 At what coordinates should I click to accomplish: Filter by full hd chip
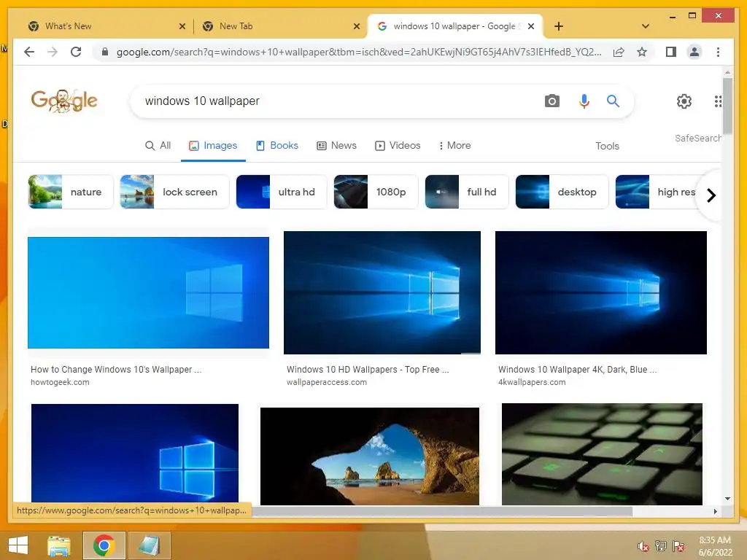pos(467,192)
